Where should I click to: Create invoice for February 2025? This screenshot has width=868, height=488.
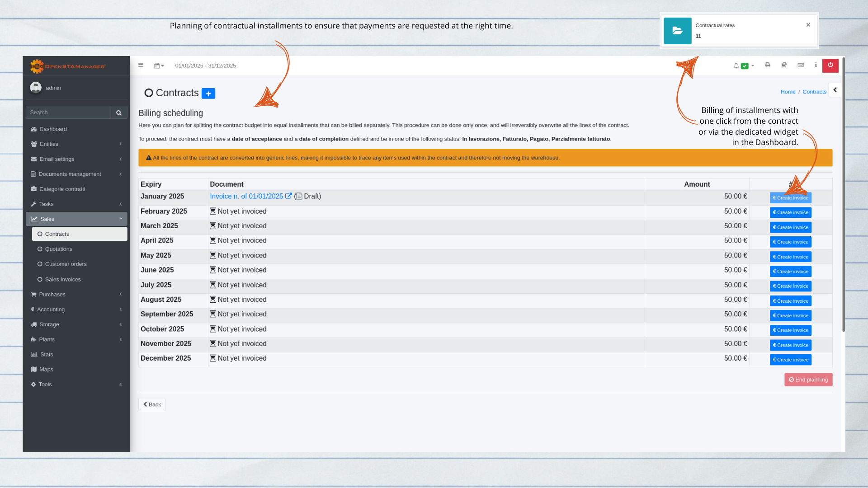pos(790,213)
